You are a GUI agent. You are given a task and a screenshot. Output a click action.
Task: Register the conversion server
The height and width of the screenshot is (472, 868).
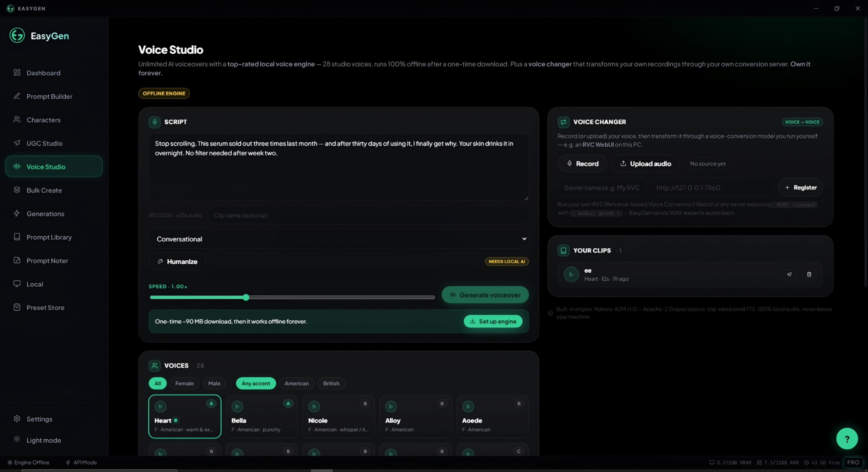(801, 187)
